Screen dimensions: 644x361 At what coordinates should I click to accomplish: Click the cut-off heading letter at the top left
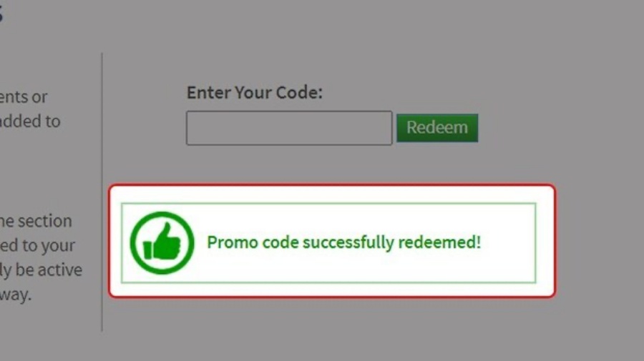1,13
